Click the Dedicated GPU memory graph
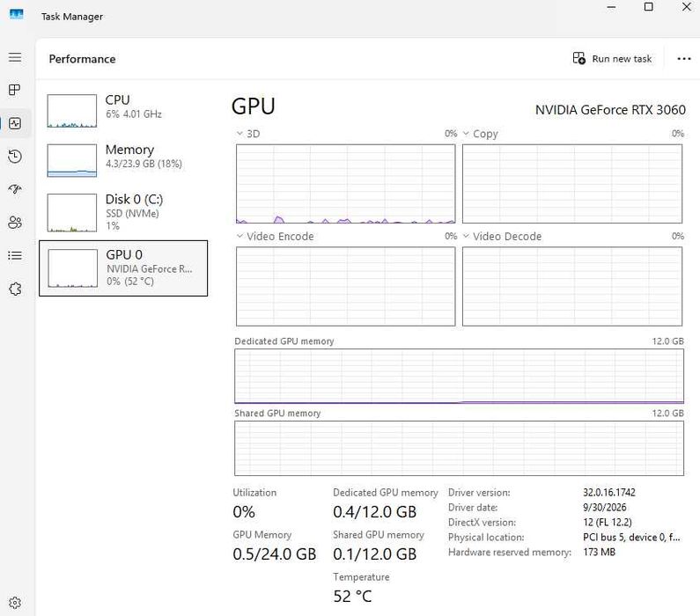700x616 pixels. coord(459,377)
